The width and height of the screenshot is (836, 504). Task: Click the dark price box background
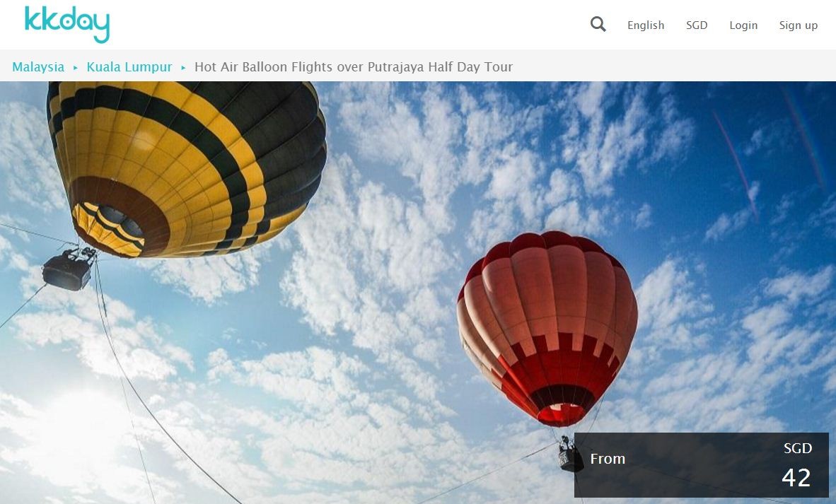(701, 465)
